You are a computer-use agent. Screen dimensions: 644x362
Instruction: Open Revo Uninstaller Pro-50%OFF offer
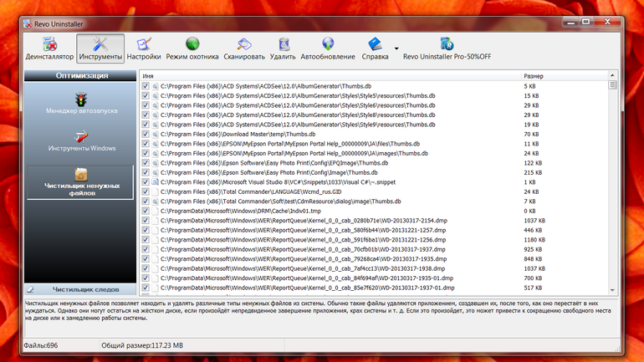click(x=447, y=48)
